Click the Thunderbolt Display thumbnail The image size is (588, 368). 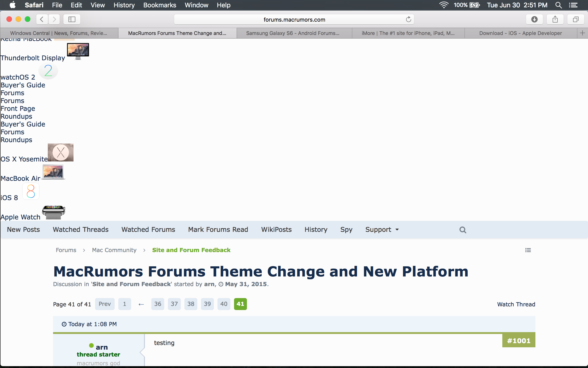pos(78,51)
